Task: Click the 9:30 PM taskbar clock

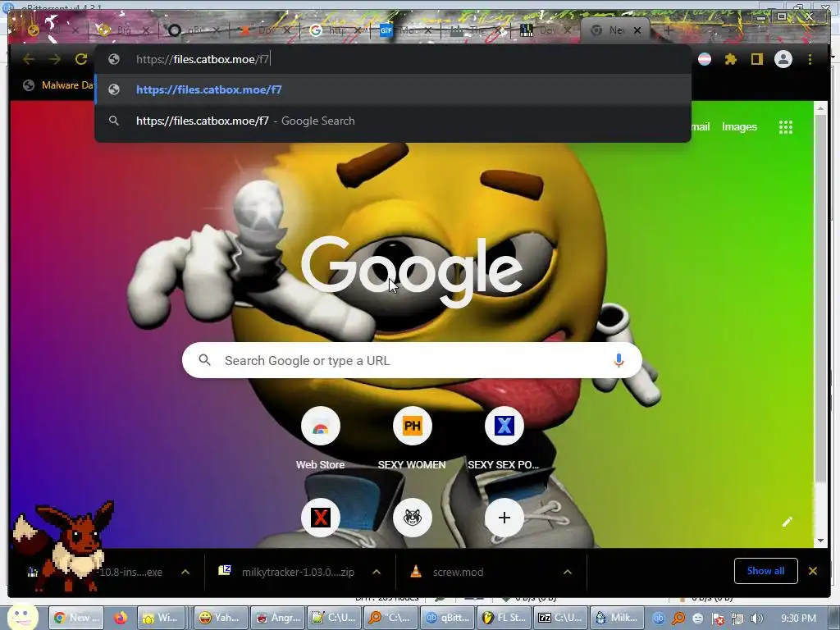Action: pyautogui.click(x=797, y=619)
